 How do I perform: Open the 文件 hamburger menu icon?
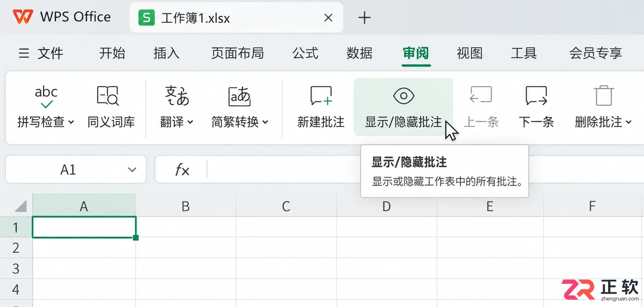[24, 54]
